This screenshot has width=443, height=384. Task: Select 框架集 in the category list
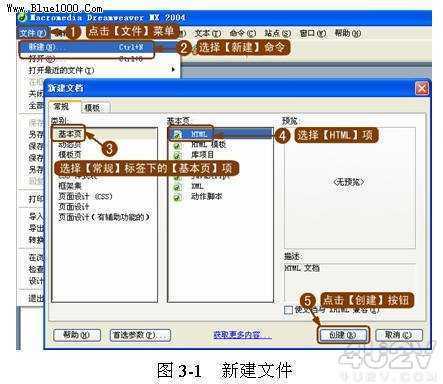tap(70, 186)
